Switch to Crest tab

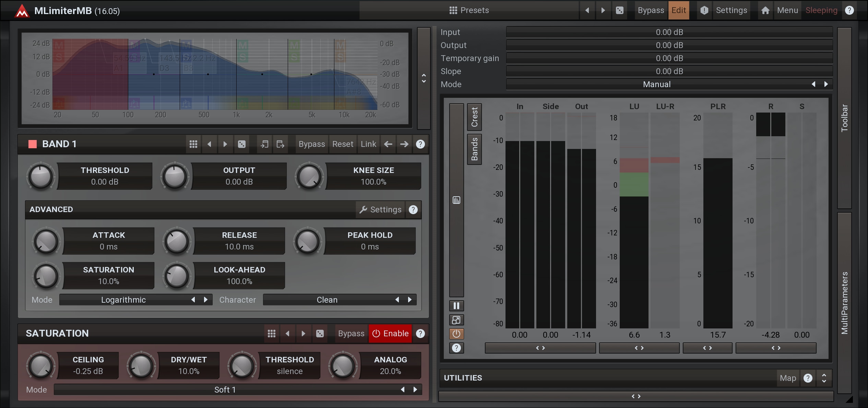474,117
